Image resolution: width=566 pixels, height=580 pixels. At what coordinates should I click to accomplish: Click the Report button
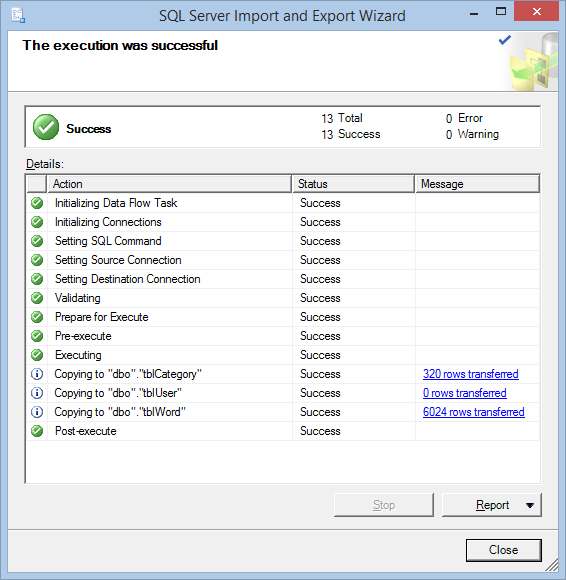click(x=492, y=505)
